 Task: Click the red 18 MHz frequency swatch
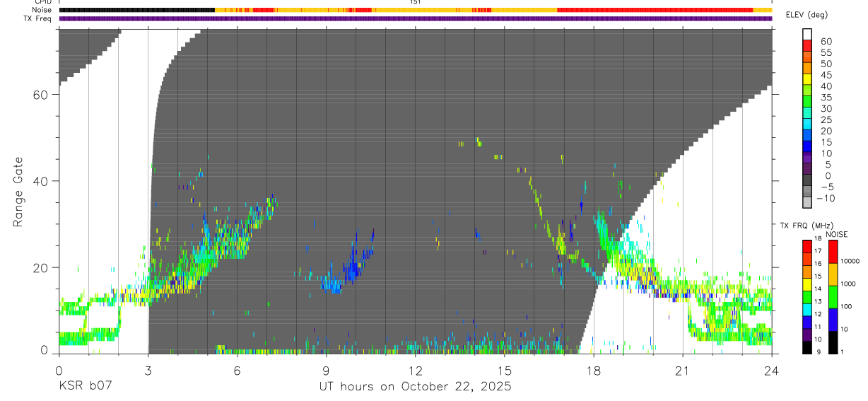[807, 247]
